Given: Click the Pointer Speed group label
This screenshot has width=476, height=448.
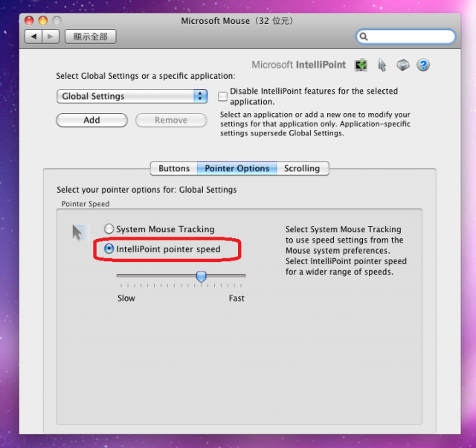Looking at the screenshot, I should pos(86,204).
